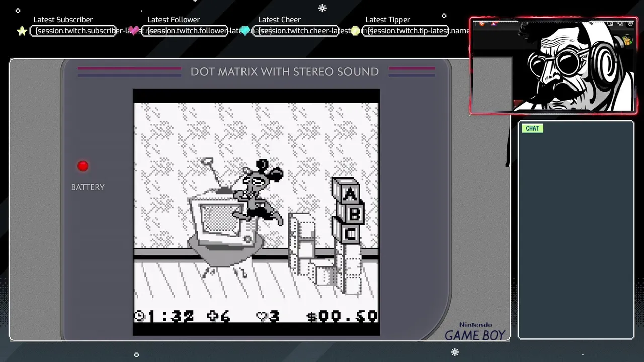The height and width of the screenshot is (362, 644).
Task: Click the 'Latest Follower' heading
Action: click(x=174, y=20)
